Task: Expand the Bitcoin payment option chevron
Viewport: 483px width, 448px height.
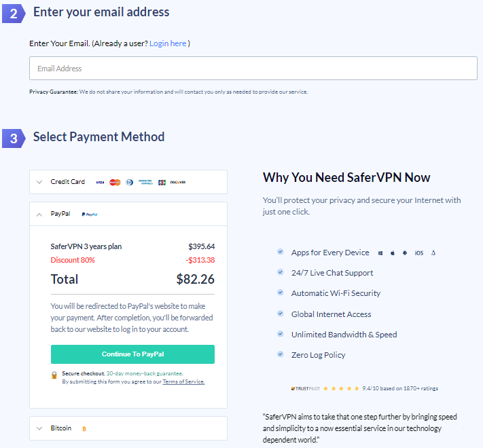Action: click(x=39, y=428)
